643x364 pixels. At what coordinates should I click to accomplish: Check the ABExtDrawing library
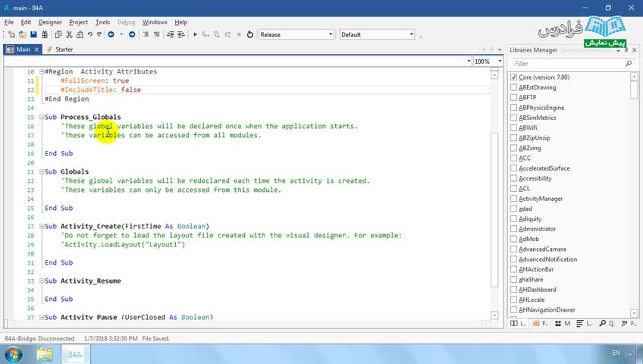(x=513, y=87)
